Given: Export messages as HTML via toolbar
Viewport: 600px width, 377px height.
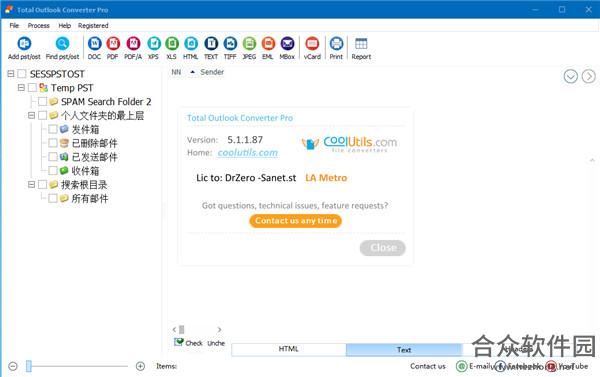Looking at the screenshot, I should (x=191, y=44).
